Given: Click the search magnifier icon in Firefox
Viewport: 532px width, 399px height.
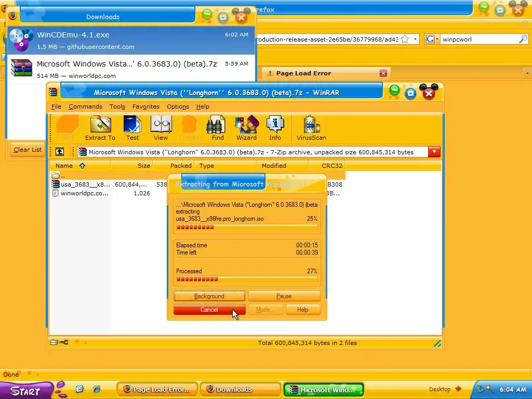Looking at the screenshot, I should [x=523, y=39].
